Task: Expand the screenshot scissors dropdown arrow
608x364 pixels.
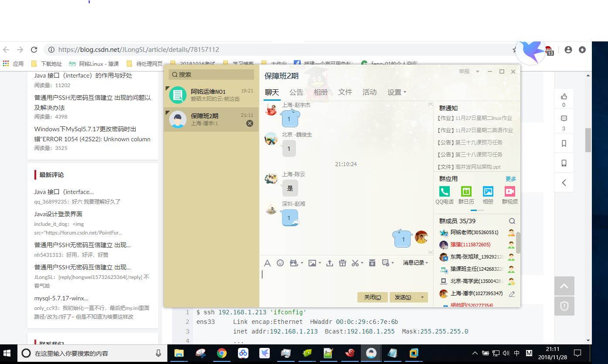Action: 362,263
